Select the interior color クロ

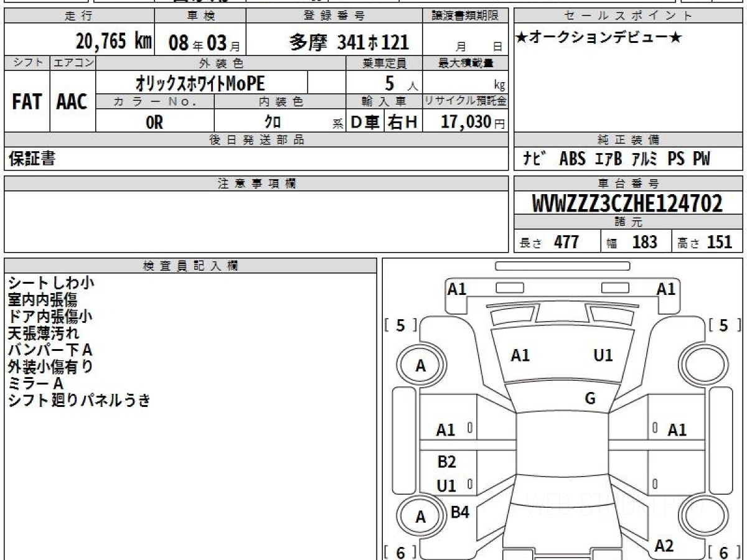(272, 123)
